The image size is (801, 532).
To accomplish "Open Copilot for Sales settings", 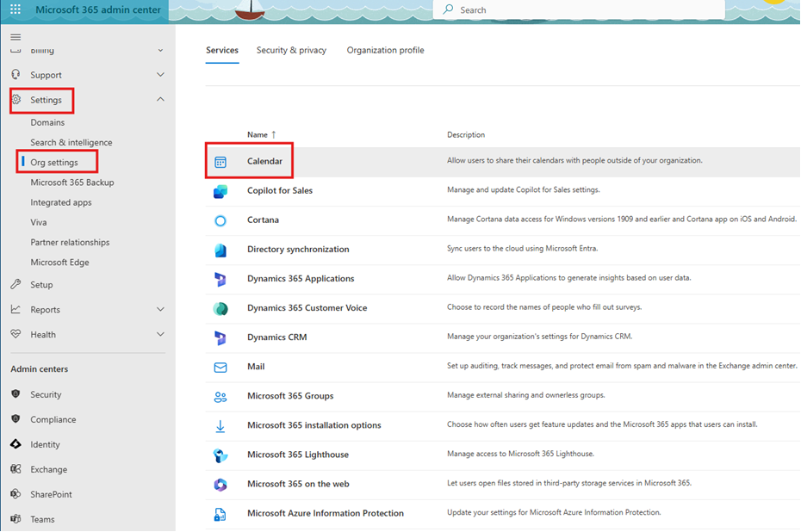I will [x=280, y=190].
